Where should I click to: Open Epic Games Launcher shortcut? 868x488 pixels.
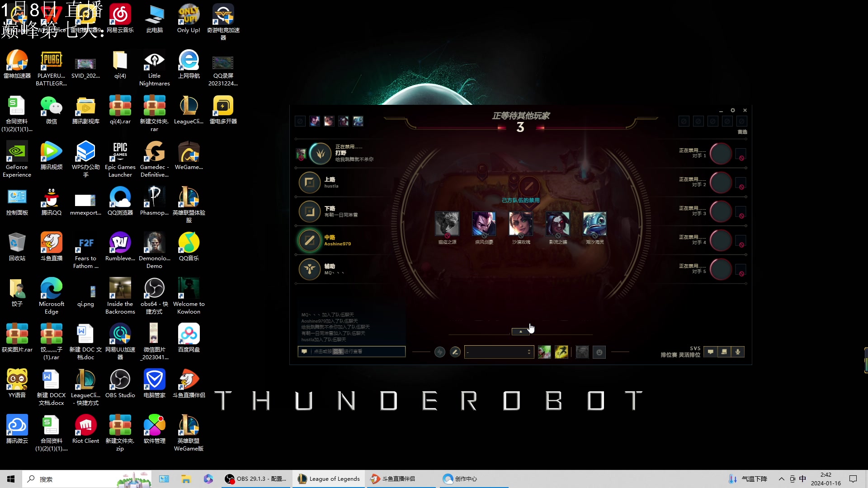[x=120, y=159]
